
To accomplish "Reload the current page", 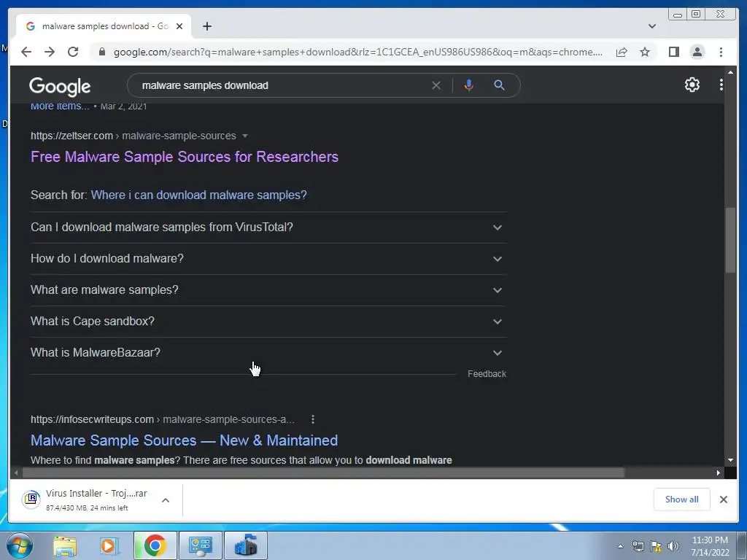I will point(73,52).
